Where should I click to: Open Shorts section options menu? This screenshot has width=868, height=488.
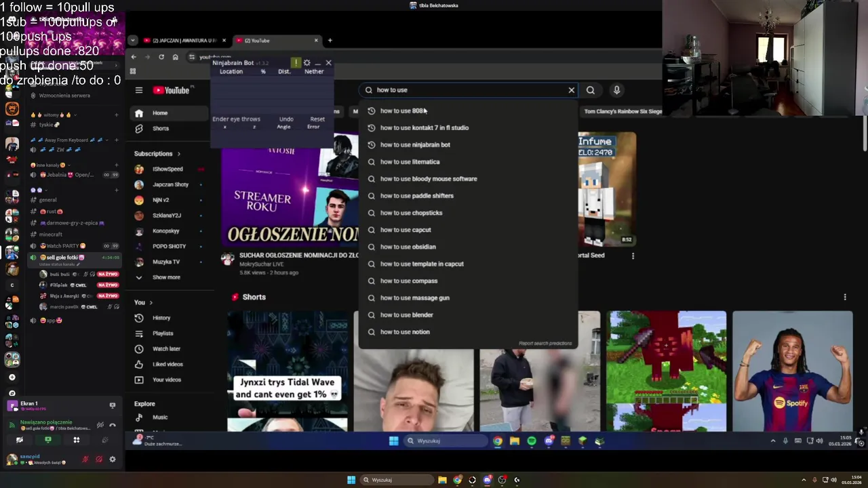(845, 297)
